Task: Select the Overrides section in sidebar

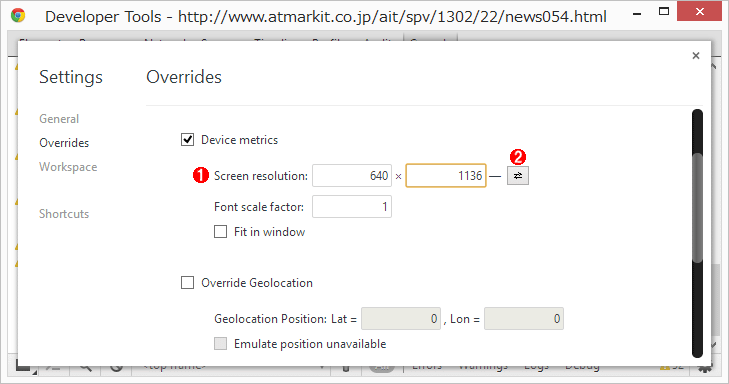Action: click(x=64, y=143)
